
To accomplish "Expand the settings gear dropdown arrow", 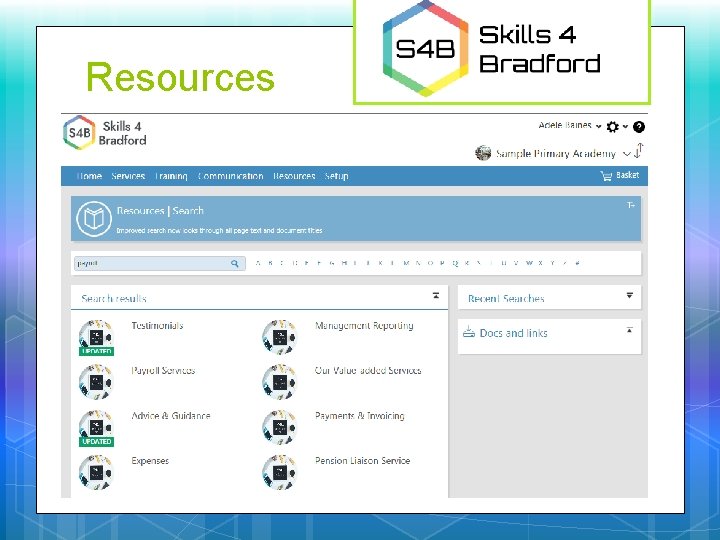I will coord(625,127).
